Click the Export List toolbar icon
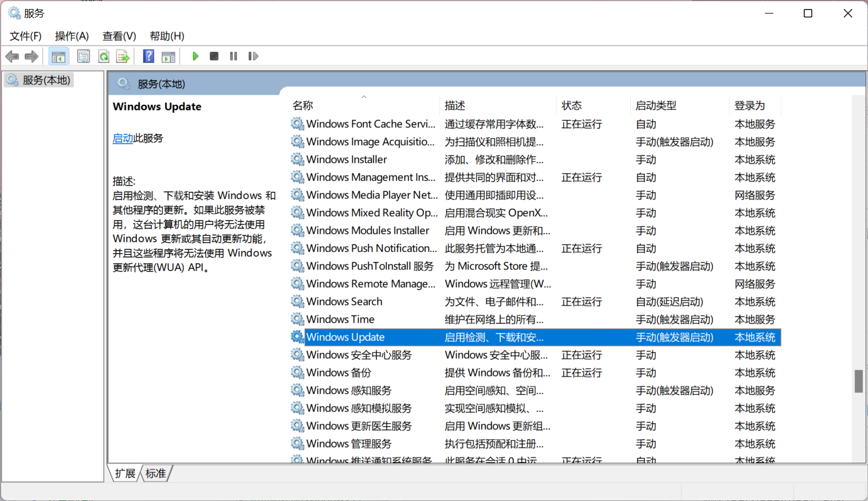This screenshot has width=868, height=501. point(123,56)
